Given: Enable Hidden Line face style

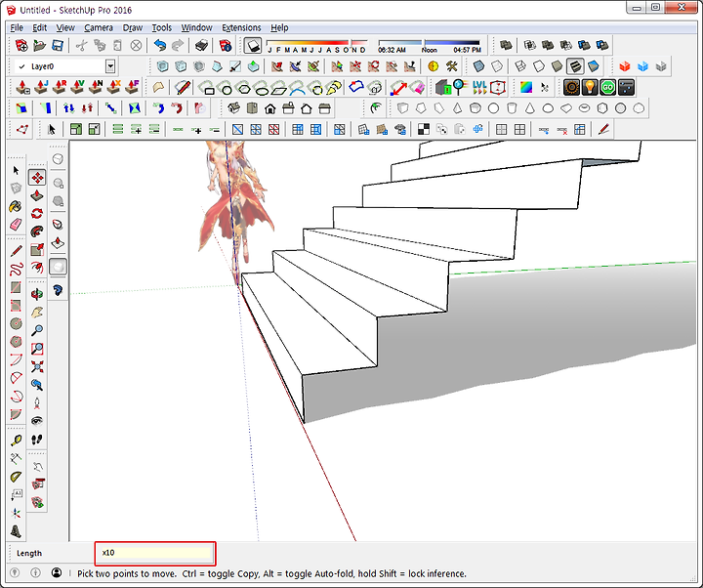Looking at the screenshot, I should coord(539,66).
